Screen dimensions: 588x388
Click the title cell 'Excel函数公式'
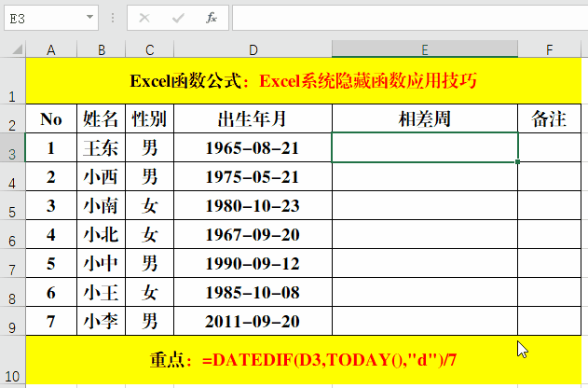tap(304, 80)
